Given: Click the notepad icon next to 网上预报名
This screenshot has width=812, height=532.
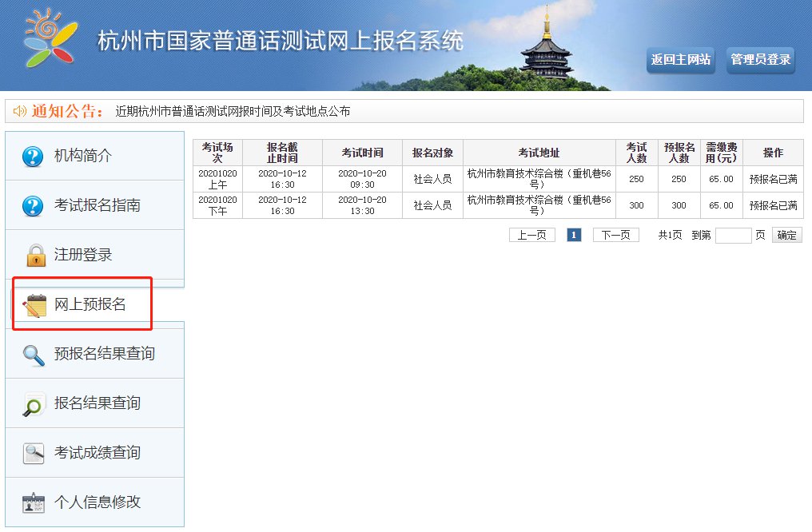Looking at the screenshot, I should pos(34,305).
